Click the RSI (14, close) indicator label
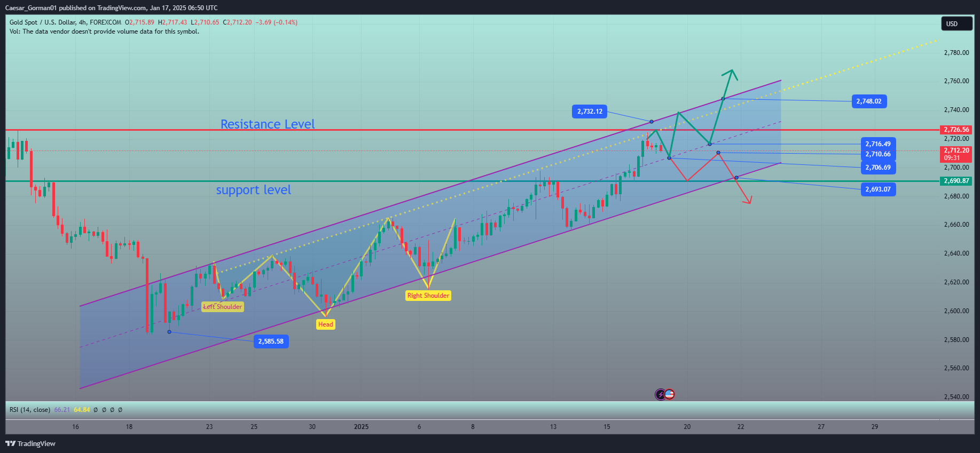Screen dimensions: 980x453 30,410
